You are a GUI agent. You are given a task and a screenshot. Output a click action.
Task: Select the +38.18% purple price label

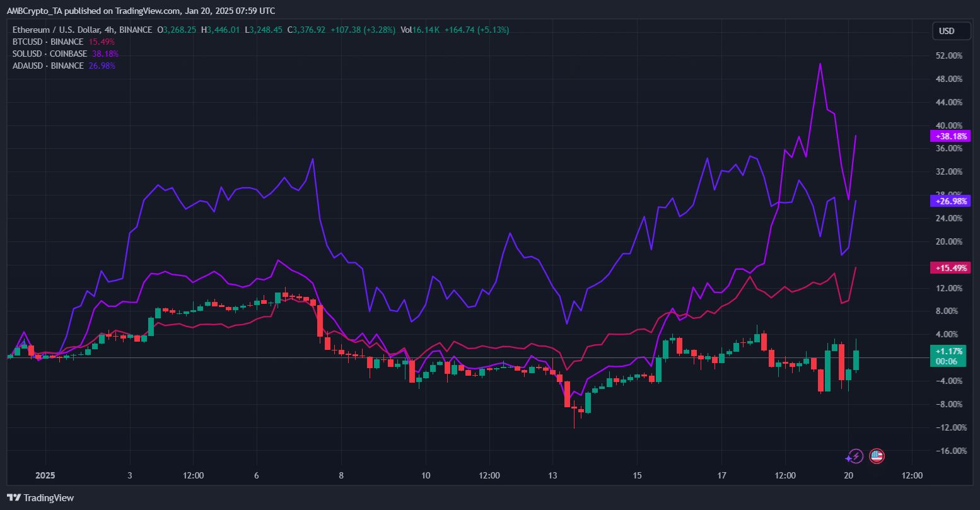pos(950,136)
